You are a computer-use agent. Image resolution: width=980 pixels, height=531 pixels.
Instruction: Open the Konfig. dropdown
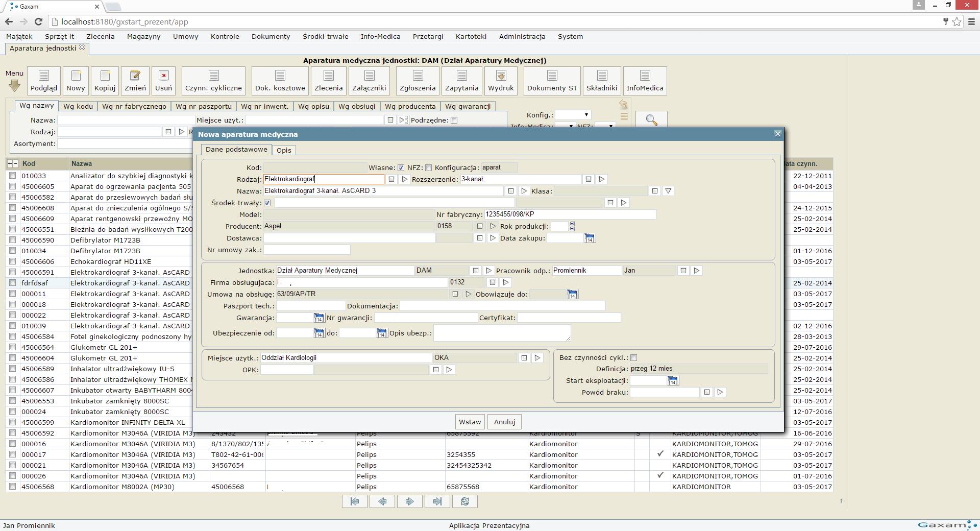pyautogui.click(x=573, y=115)
